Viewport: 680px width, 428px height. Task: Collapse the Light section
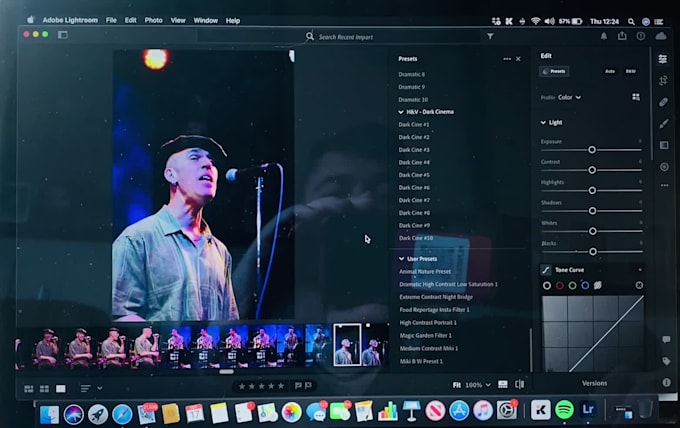(x=544, y=123)
